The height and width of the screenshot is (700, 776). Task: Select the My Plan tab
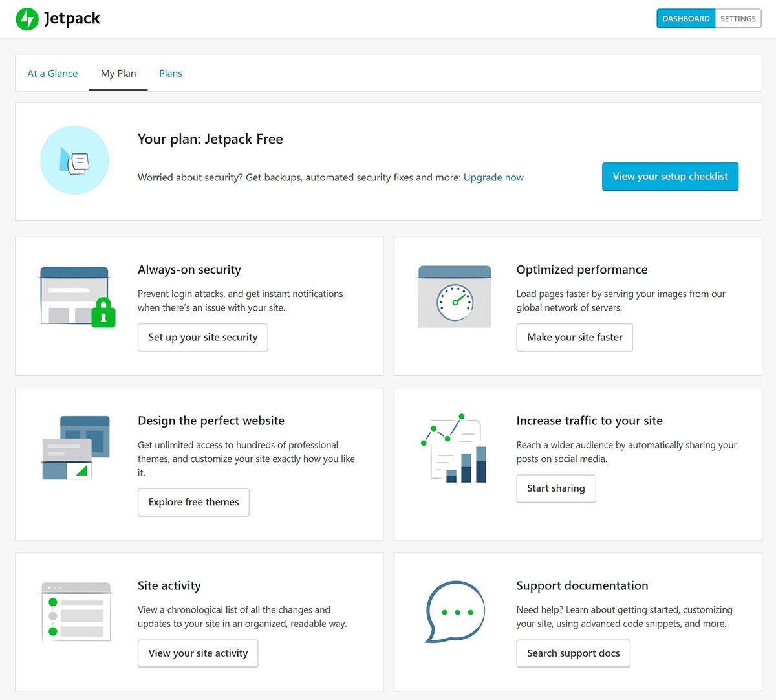coord(118,73)
